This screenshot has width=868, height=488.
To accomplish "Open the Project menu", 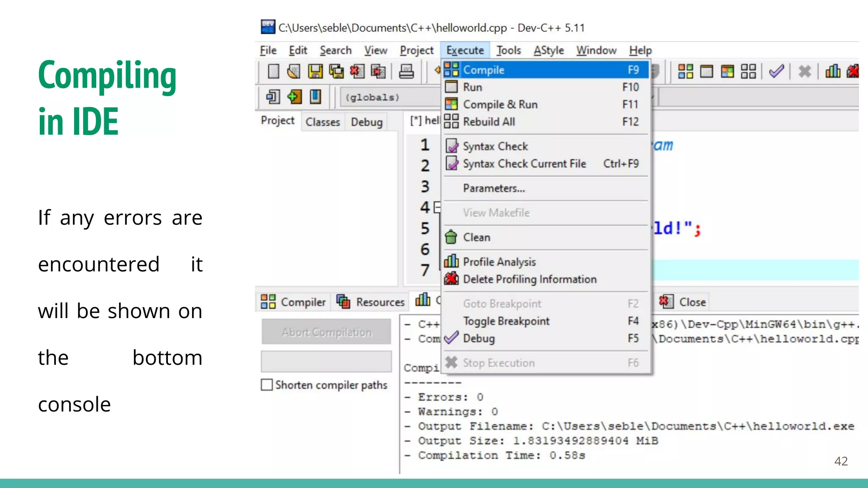I will (417, 50).
